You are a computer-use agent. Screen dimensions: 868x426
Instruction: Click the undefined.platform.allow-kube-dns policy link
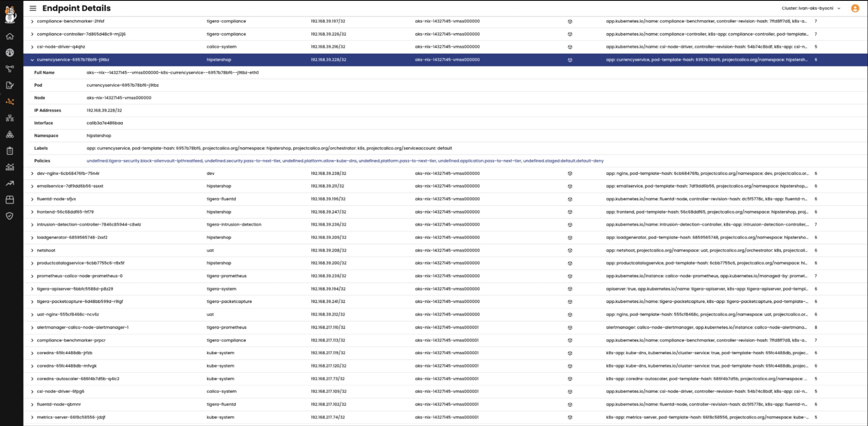click(x=320, y=160)
